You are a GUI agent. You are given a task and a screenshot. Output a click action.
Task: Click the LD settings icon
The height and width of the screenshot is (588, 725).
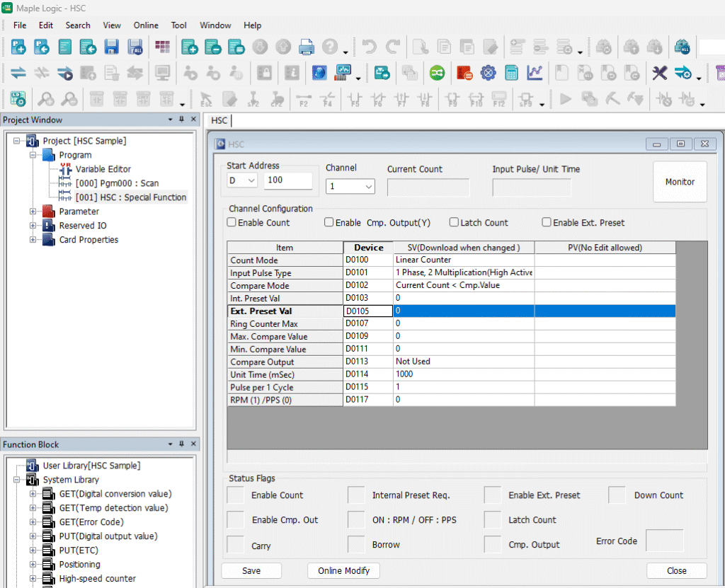click(x=18, y=98)
